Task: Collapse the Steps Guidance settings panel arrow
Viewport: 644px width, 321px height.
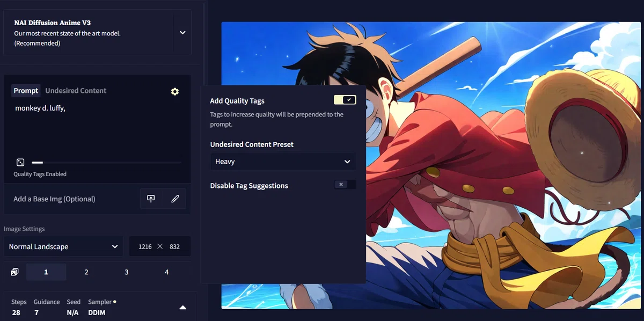Action: 182,308
